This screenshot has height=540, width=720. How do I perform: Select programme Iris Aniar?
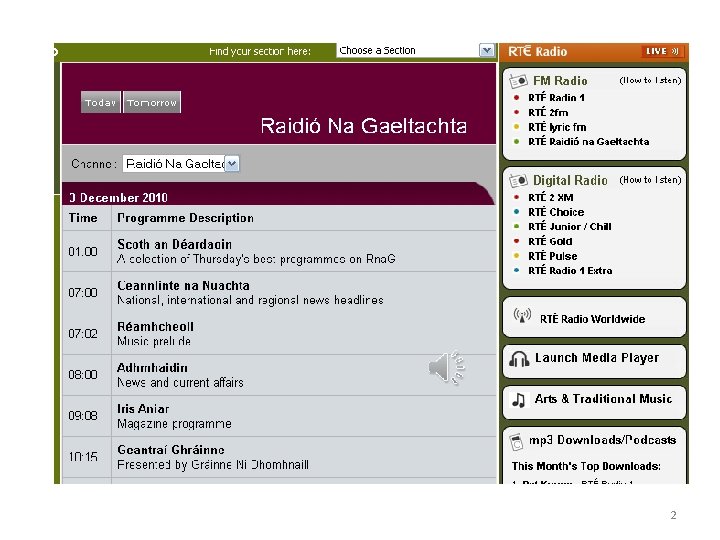(143, 409)
